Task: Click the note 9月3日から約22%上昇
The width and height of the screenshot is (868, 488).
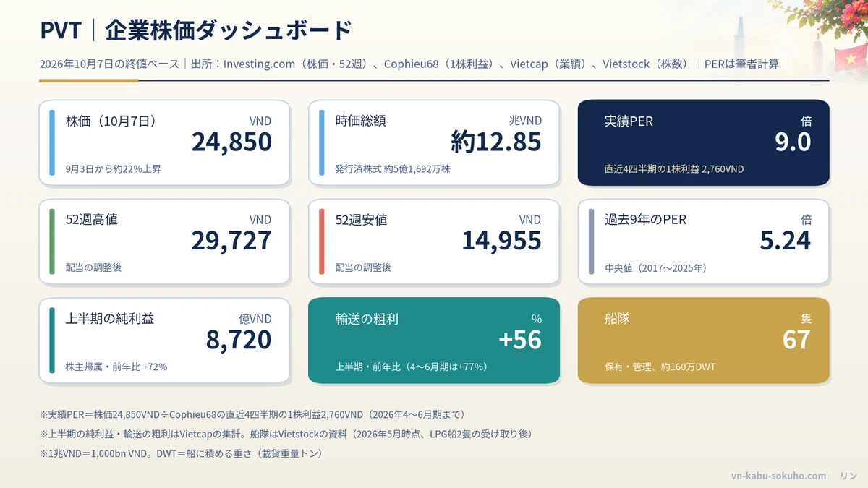Action: click(x=113, y=169)
